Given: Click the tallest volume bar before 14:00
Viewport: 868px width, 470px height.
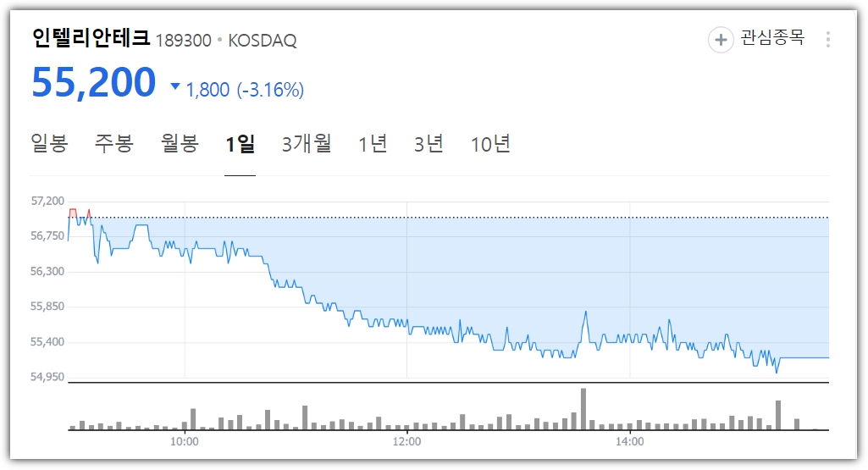Looking at the screenshot, I should point(583,409).
